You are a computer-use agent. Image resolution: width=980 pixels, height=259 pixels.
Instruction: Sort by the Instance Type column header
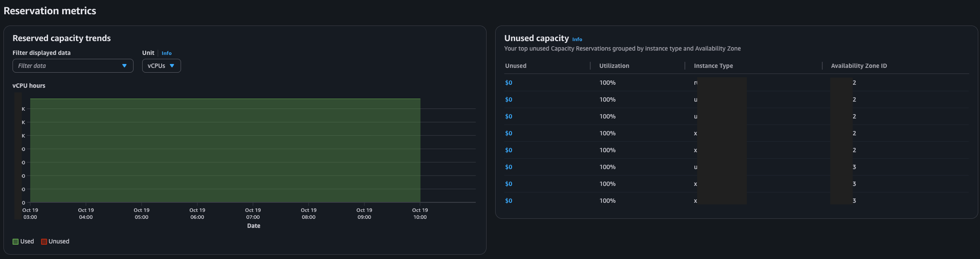coord(713,66)
